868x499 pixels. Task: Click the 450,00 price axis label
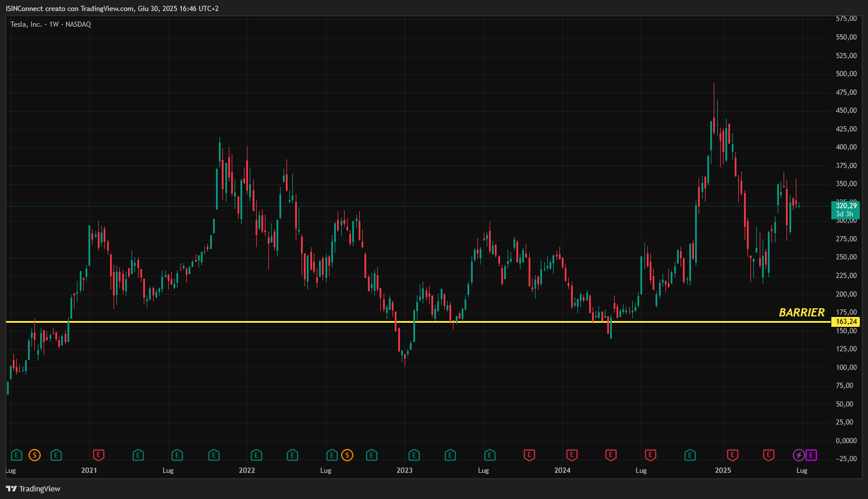pyautogui.click(x=846, y=111)
